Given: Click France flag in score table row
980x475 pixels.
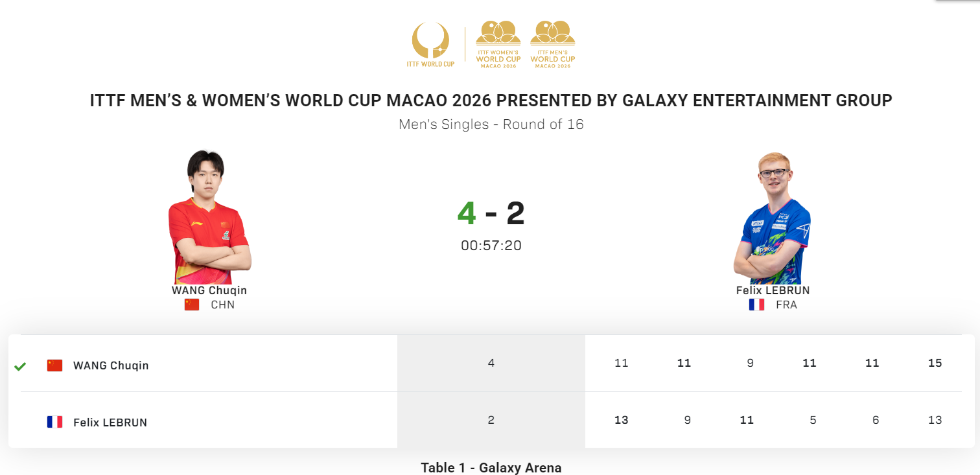Looking at the screenshot, I should tap(55, 423).
